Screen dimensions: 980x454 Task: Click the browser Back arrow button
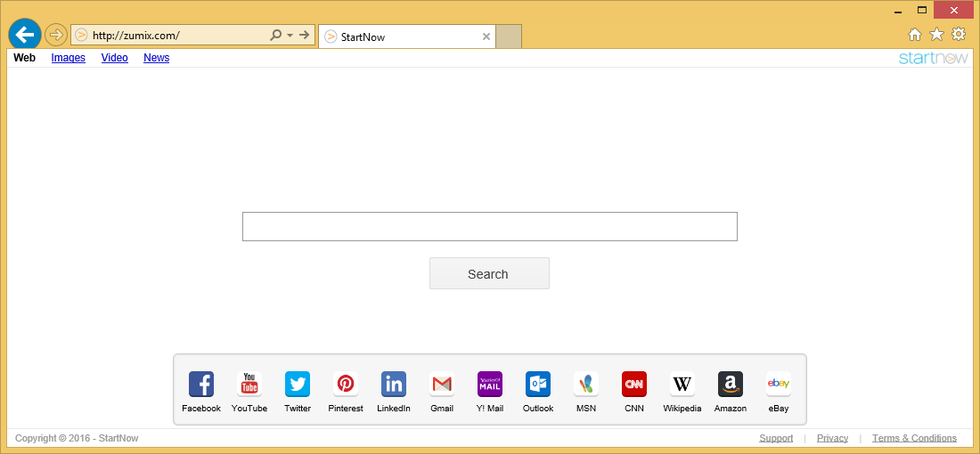tap(25, 35)
